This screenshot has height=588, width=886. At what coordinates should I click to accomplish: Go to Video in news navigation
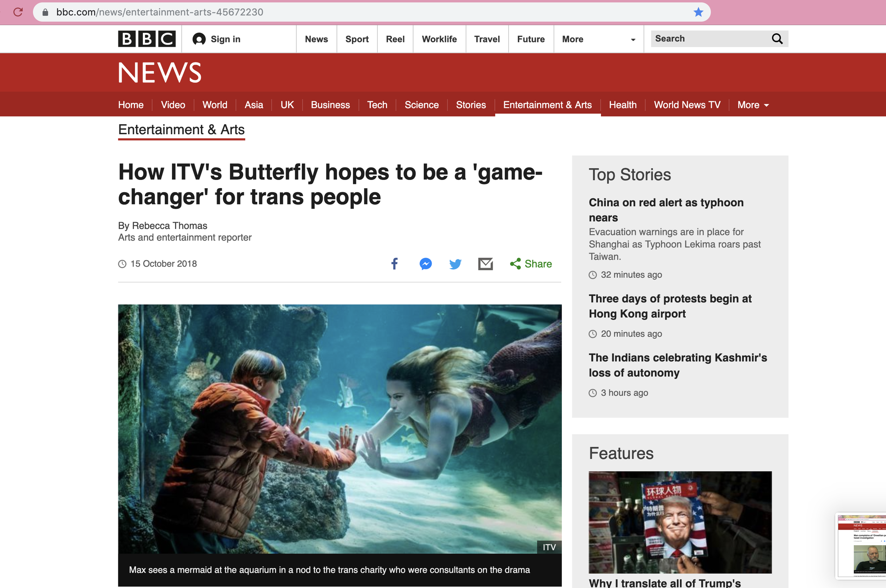[x=173, y=105]
